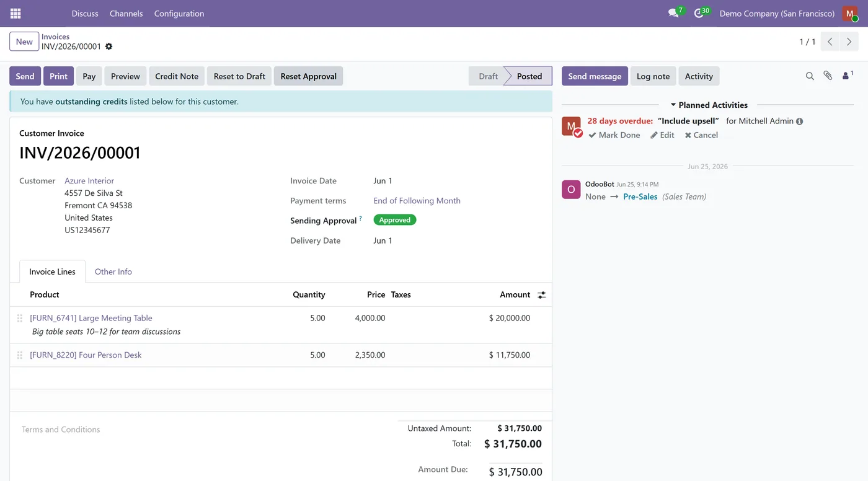This screenshot has width=868, height=481.
Task: Click OdooBot avatar in message log
Action: coord(571,190)
